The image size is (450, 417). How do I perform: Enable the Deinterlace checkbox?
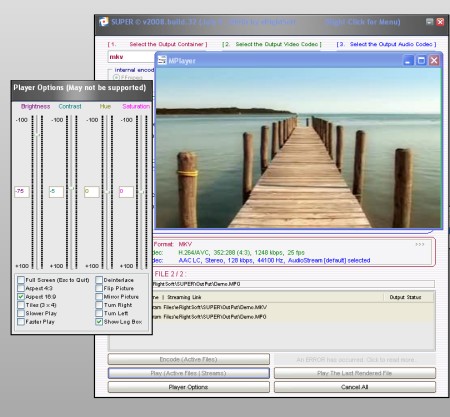click(99, 280)
